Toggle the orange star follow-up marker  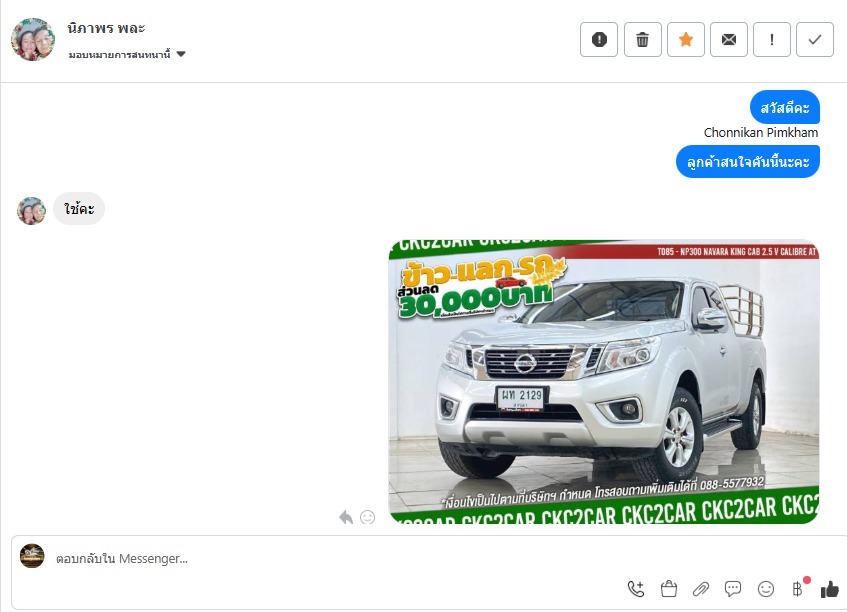[x=685, y=39]
